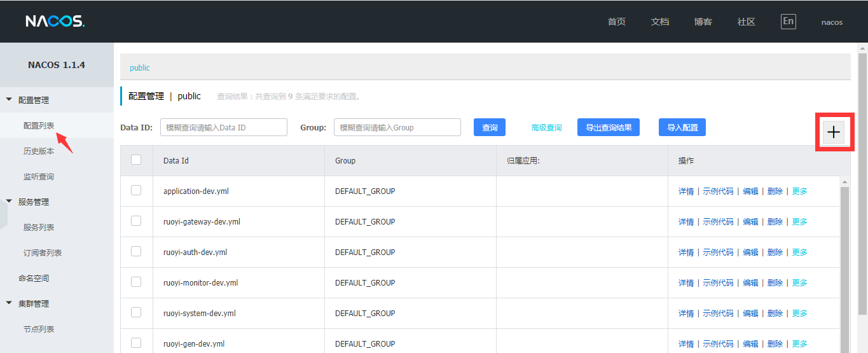
Task: Click 删除 for ruoyi-monitor-dev.yml
Action: [775, 283]
